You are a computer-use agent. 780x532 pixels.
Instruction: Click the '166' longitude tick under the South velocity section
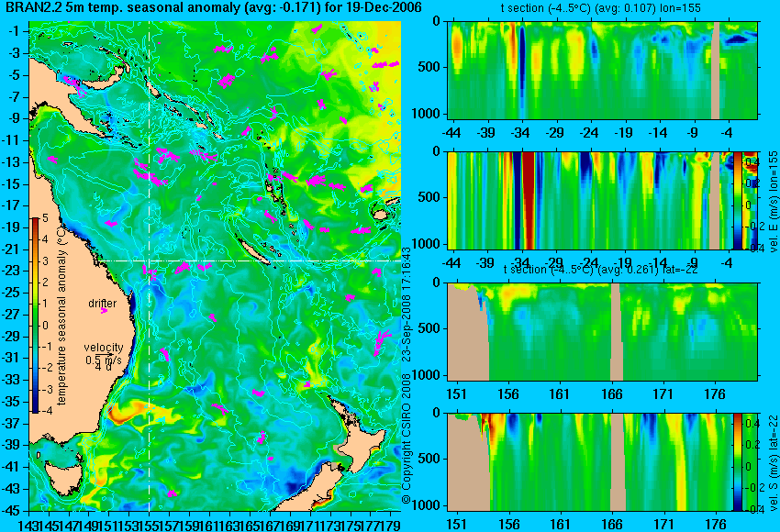(612, 524)
